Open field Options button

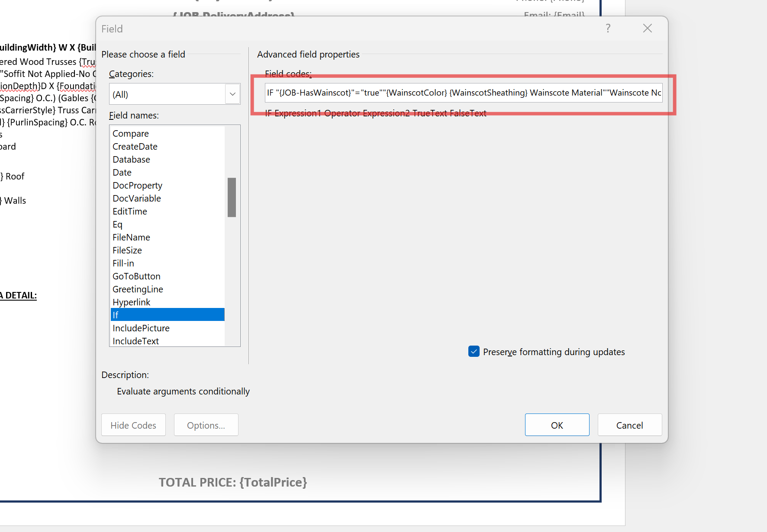206,425
